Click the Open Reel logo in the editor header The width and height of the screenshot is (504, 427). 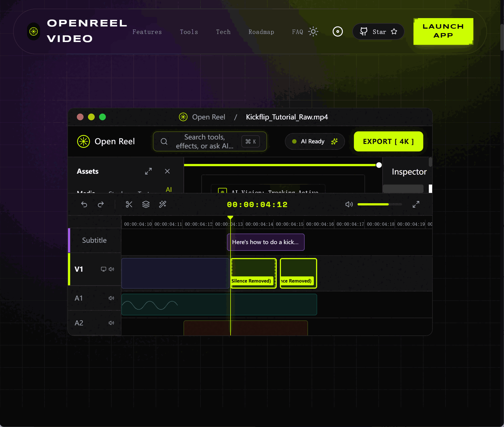click(x=83, y=141)
